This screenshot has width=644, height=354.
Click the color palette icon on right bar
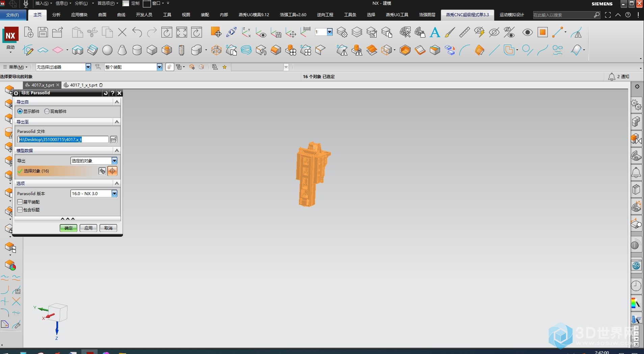pyautogui.click(x=636, y=303)
